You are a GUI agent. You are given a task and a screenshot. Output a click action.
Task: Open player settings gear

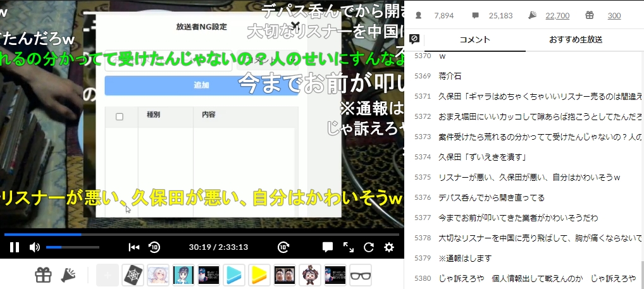coord(389,247)
